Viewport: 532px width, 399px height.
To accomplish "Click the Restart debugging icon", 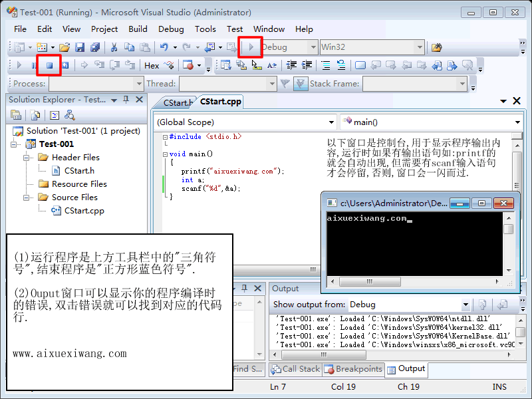I will coord(64,65).
